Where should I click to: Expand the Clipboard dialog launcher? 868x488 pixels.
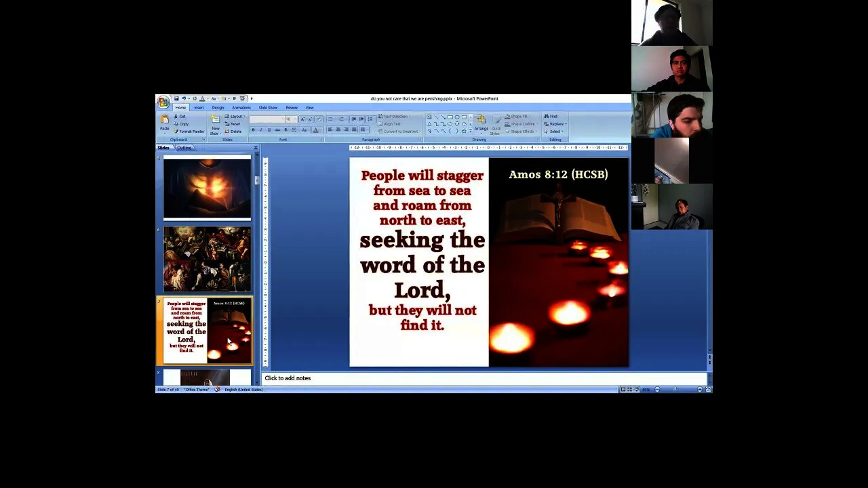[x=203, y=139]
